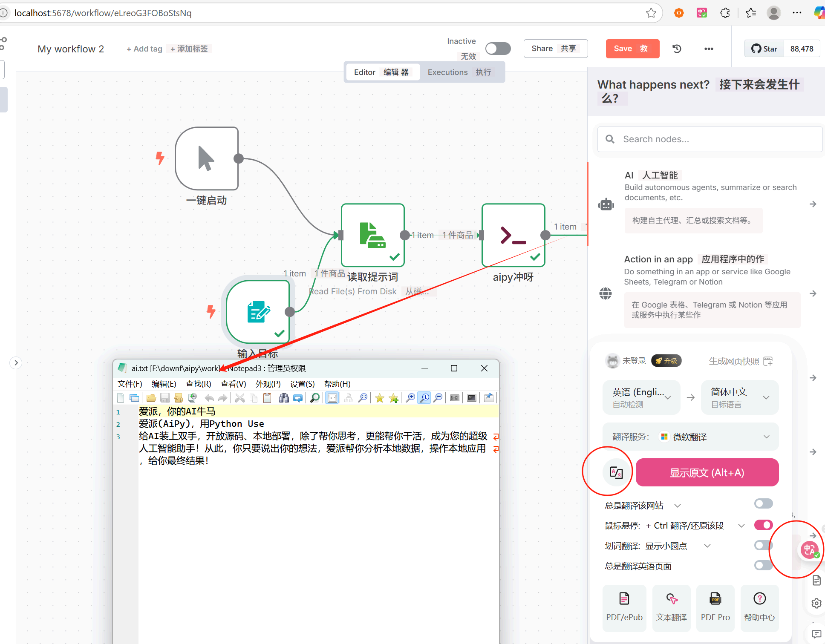Expand 鼠标悬停 Ctrl option chevron

(x=741, y=526)
